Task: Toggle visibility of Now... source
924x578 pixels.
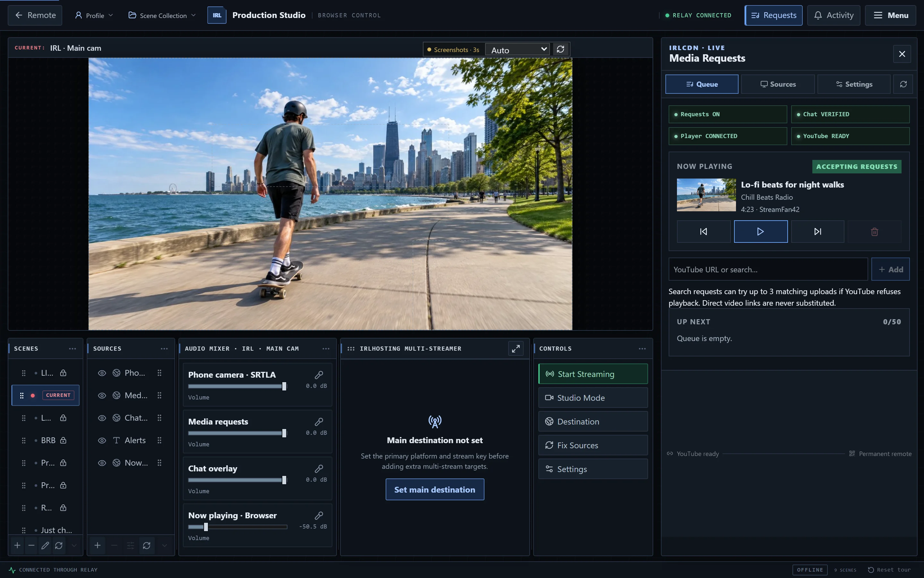Action: (102, 462)
